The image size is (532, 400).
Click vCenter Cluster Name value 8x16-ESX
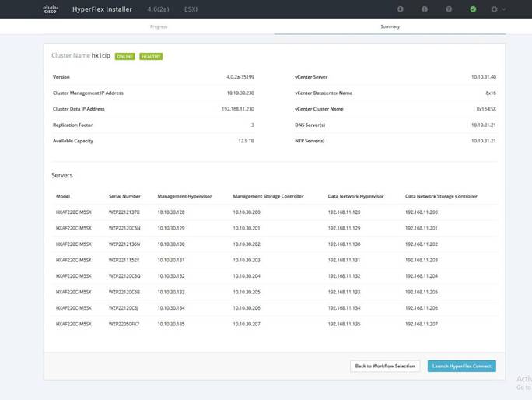point(486,109)
